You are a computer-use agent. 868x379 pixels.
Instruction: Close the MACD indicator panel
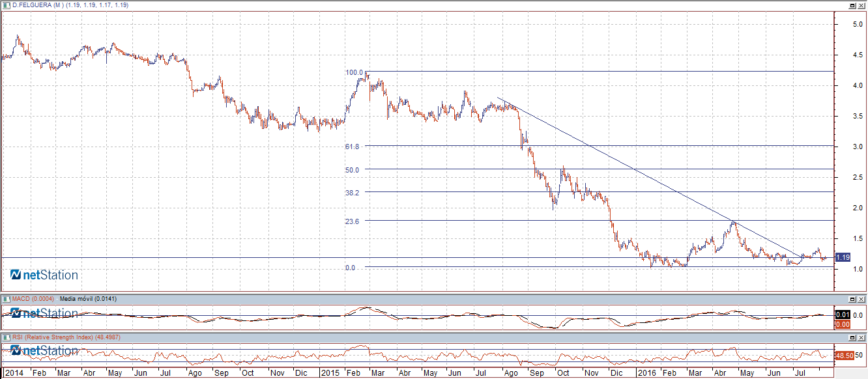861,298
